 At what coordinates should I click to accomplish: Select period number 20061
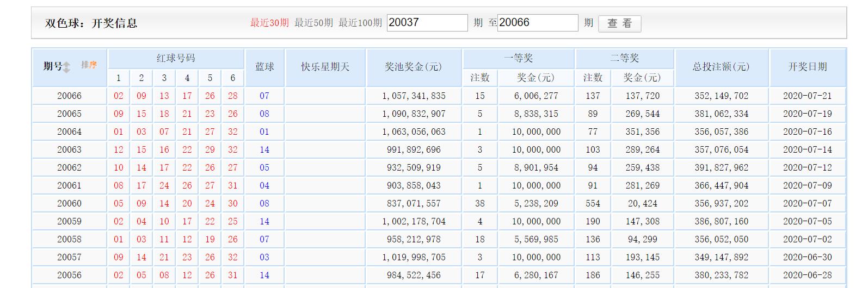tap(69, 185)
